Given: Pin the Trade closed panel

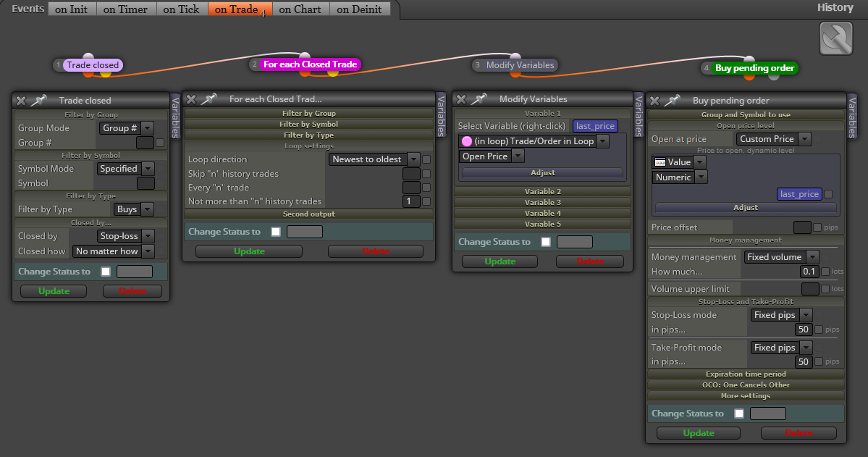Looking at the screenshot, I should [x=39, y=100].
